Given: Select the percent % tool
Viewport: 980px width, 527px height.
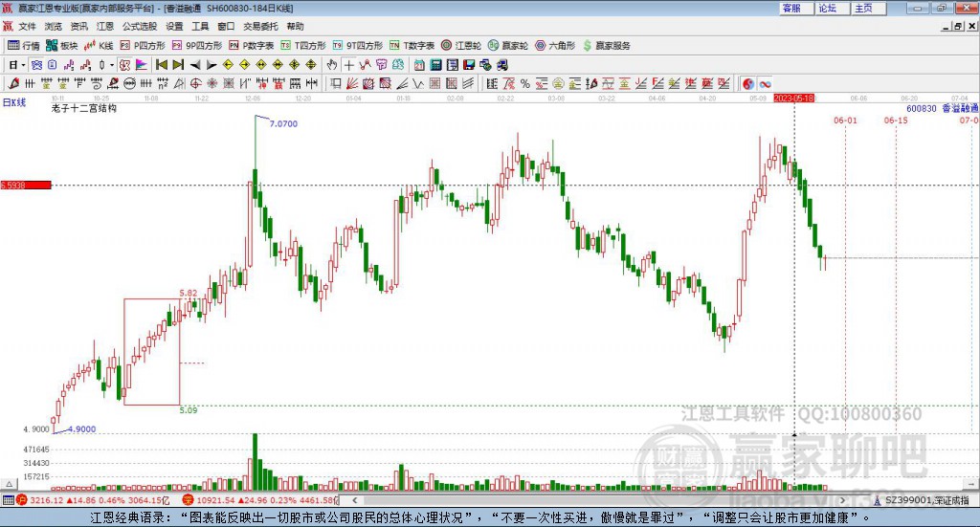Looking at the screenshot, I should click(525, 83).
